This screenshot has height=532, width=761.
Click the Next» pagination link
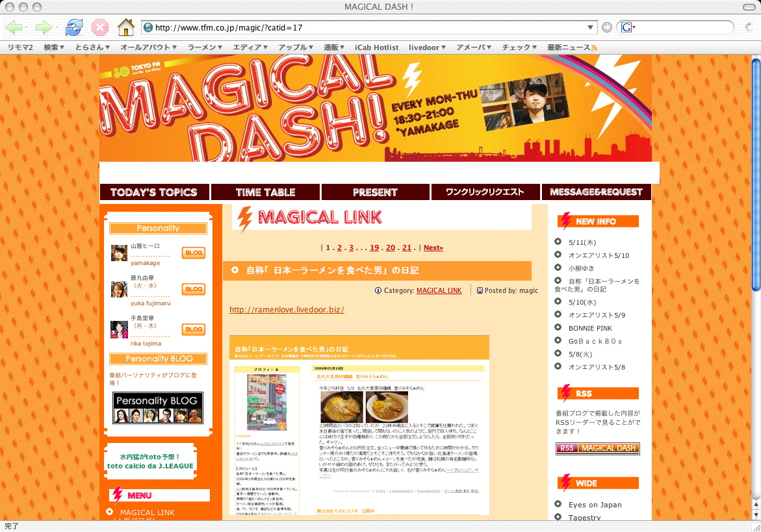click(433, 247)
